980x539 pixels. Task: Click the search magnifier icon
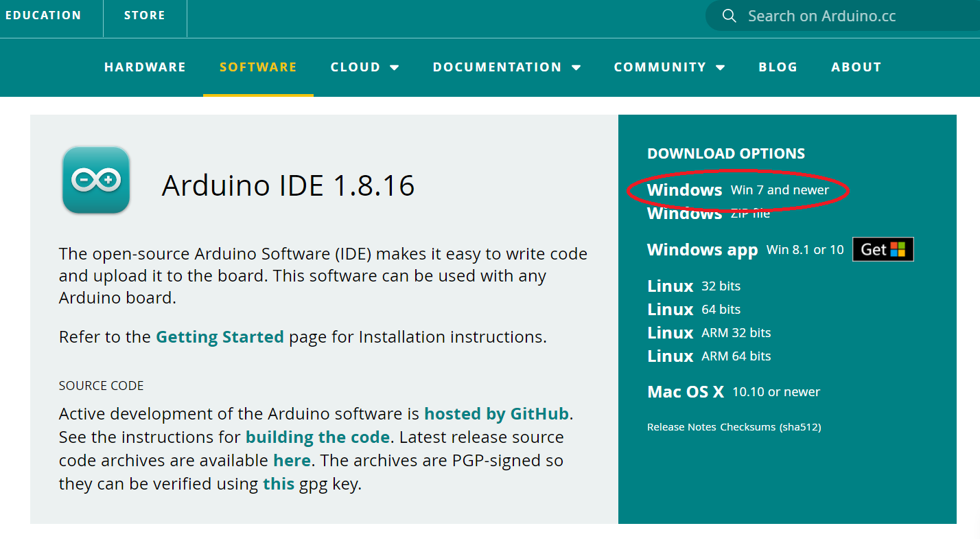click(730, 16)
